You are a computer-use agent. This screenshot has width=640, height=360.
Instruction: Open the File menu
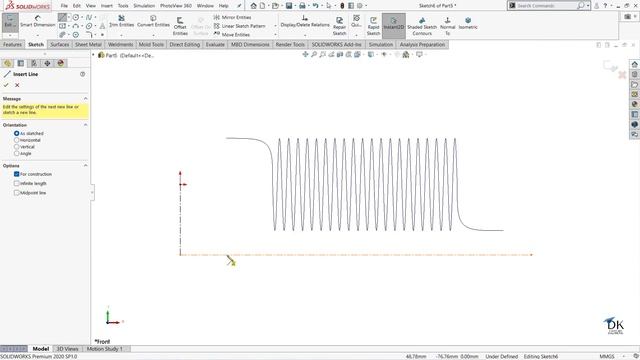tap(64, 6)
